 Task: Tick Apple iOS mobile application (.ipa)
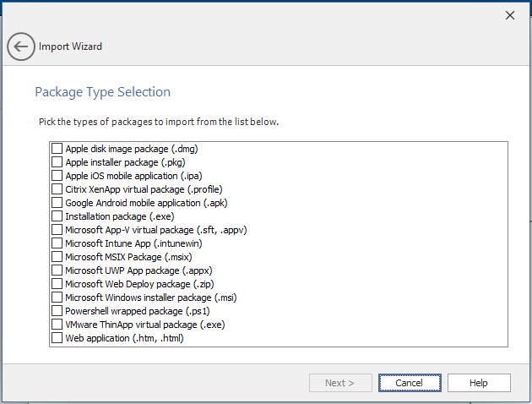(57, 176)
